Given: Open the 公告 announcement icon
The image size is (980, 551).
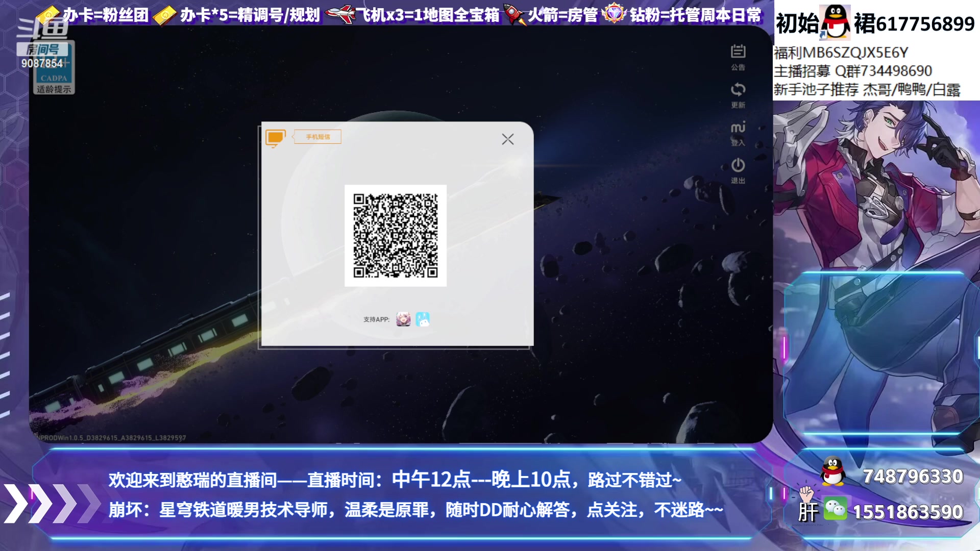Looking at the screenshot, I should [738, 57].
